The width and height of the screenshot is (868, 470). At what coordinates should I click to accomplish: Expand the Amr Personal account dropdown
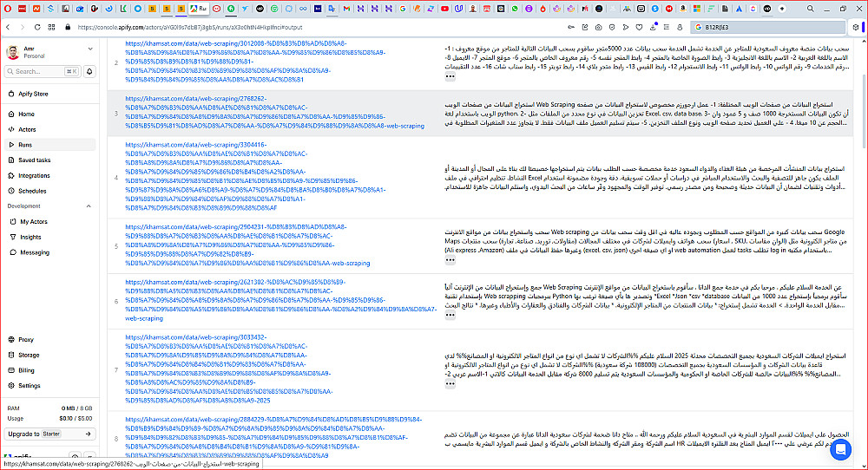point(90,49)
